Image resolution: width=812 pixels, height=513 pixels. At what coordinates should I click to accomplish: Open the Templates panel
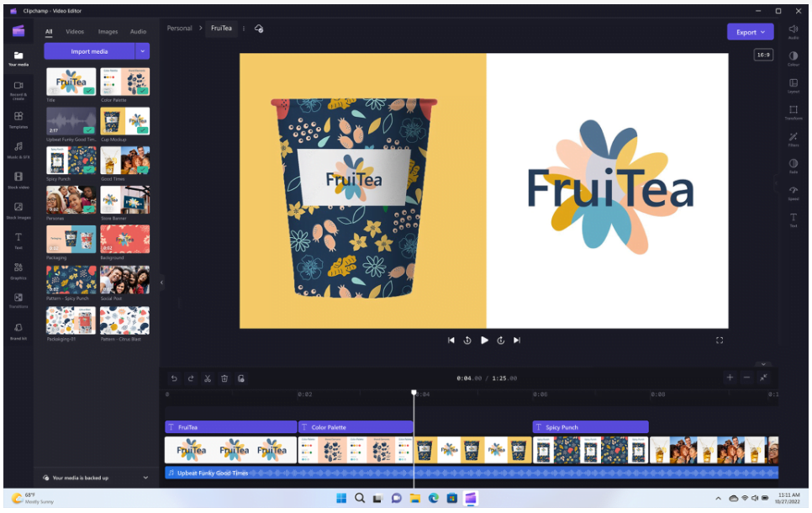click(x=18, y=119)
